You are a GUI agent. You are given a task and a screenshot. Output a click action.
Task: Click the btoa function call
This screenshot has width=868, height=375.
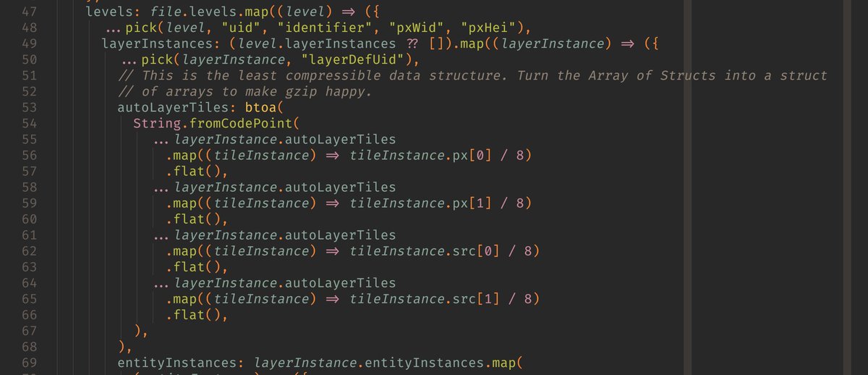261,107
